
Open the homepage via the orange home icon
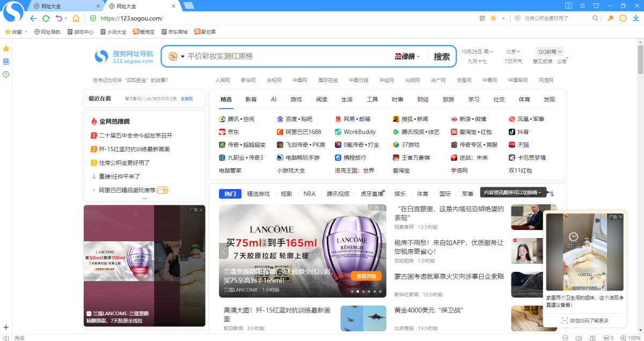click(x=76, y=18)
